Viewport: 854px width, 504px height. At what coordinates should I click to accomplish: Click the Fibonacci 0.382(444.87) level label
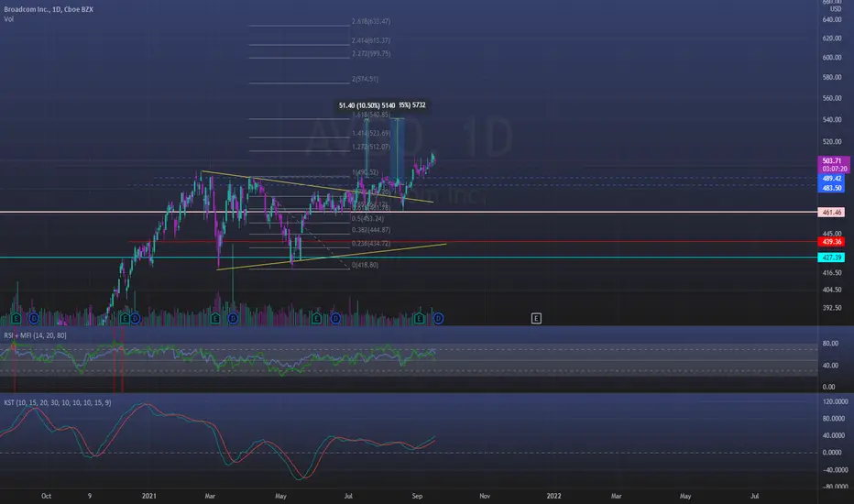click(371, 230)
